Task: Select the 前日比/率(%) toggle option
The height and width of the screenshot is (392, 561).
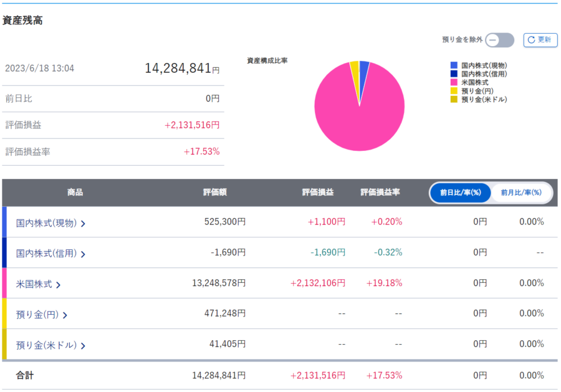Action: (461, 193)
